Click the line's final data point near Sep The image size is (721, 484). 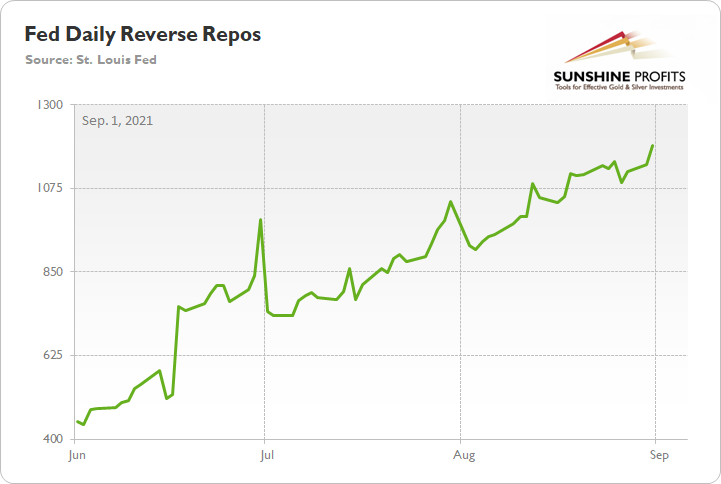click(652, 146)
